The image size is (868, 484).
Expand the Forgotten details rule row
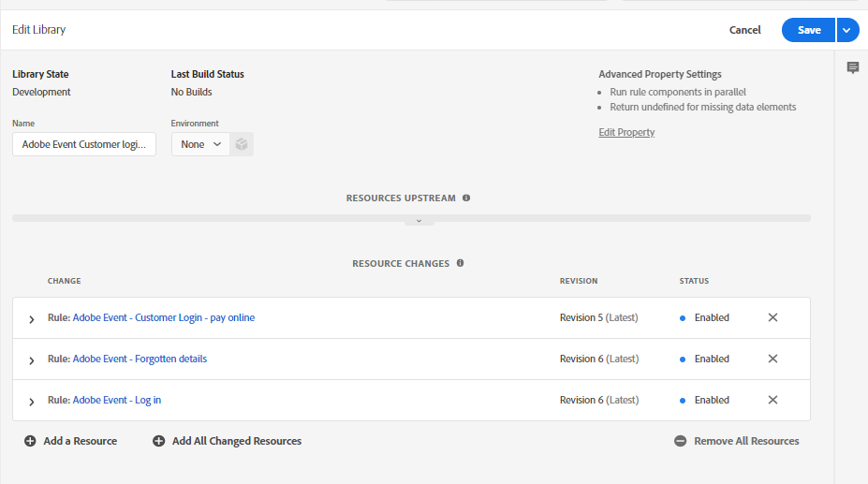[32, 360]
